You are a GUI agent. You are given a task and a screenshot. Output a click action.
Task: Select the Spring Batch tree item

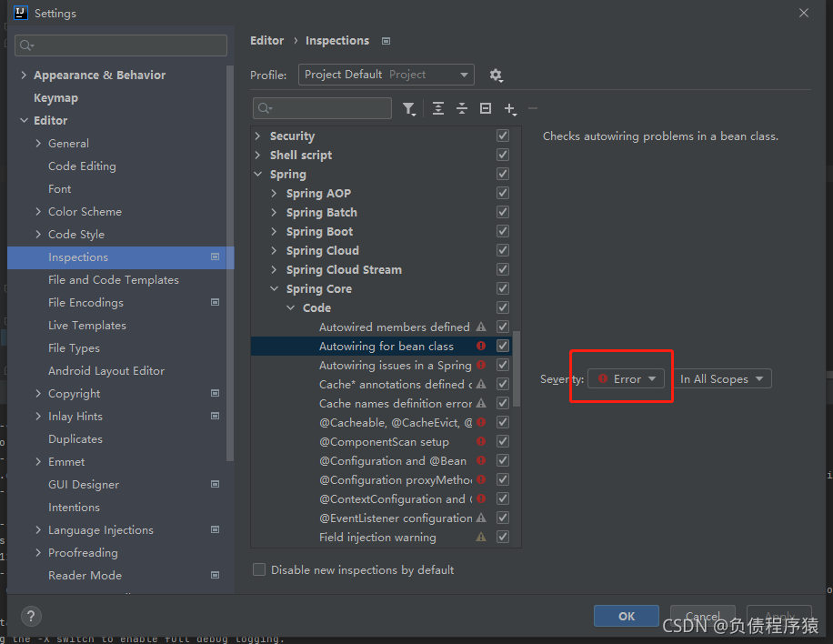point(321,213)
